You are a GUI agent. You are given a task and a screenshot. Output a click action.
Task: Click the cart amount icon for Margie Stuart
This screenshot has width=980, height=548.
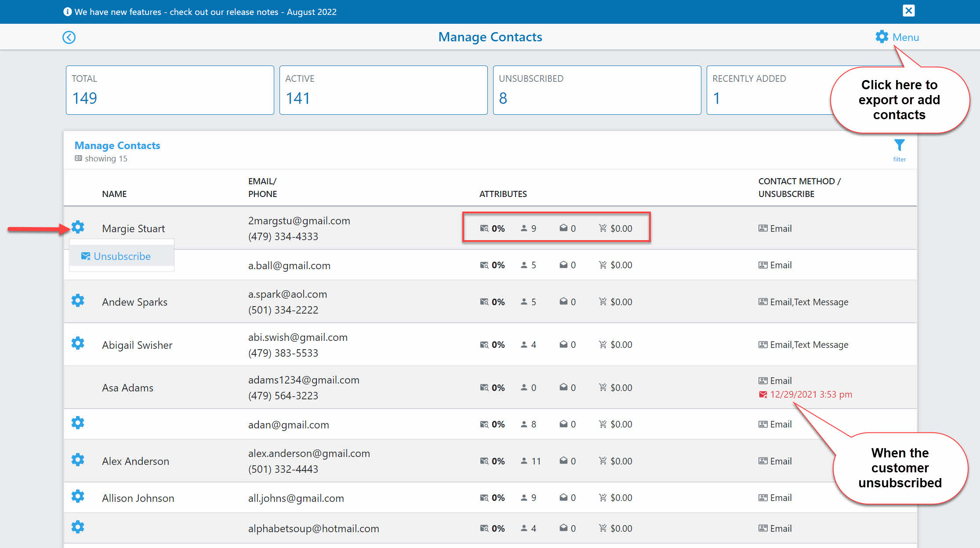[603, 228]
